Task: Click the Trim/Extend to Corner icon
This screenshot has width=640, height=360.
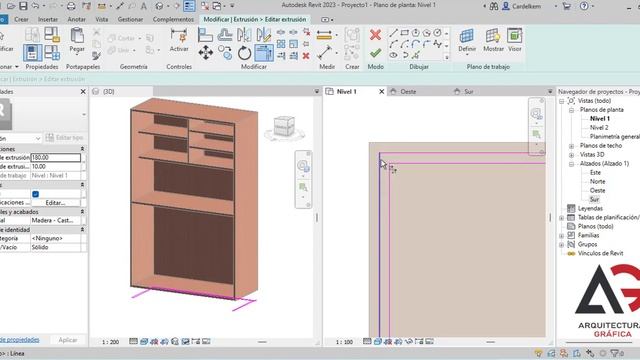Action: coord(264,53)
